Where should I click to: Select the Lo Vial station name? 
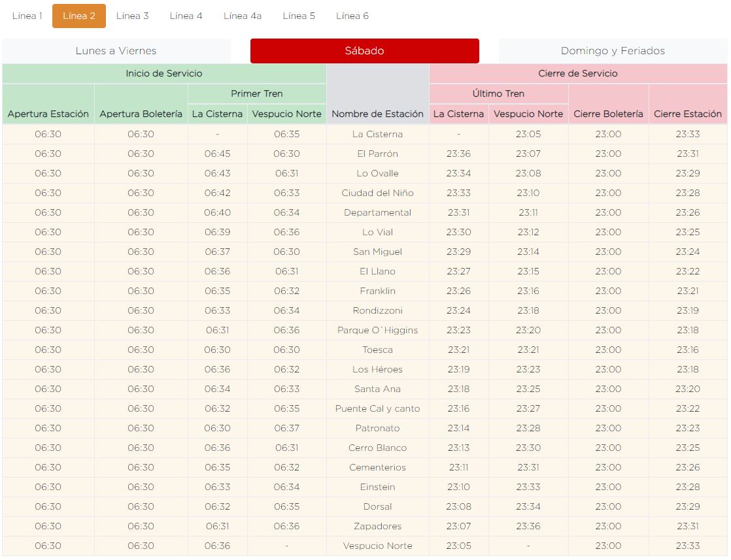(378, 232)
